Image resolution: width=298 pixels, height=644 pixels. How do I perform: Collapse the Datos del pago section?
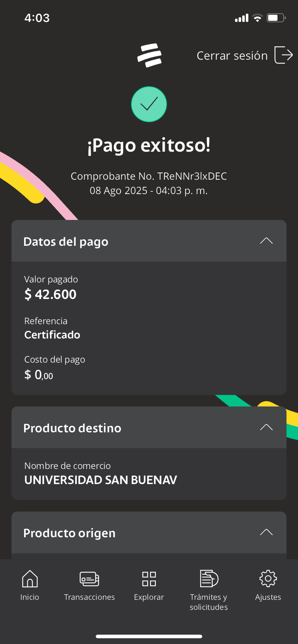[266, 241]
